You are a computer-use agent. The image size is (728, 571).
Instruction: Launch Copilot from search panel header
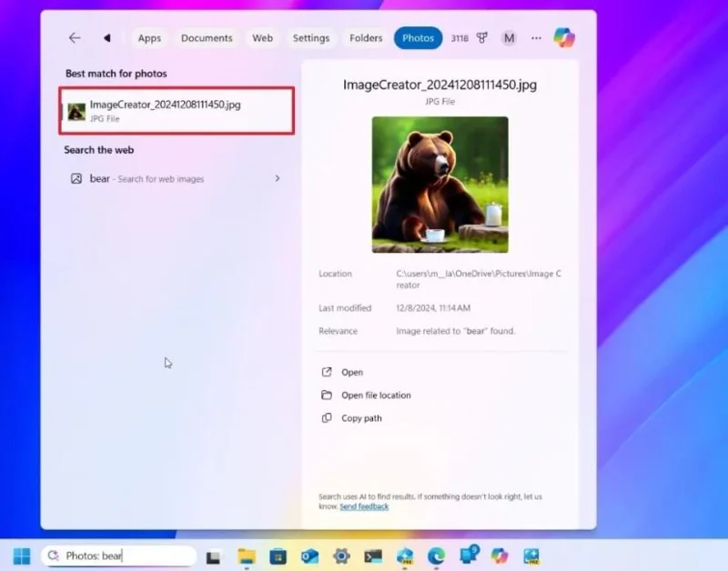click(x=564, y=37)
